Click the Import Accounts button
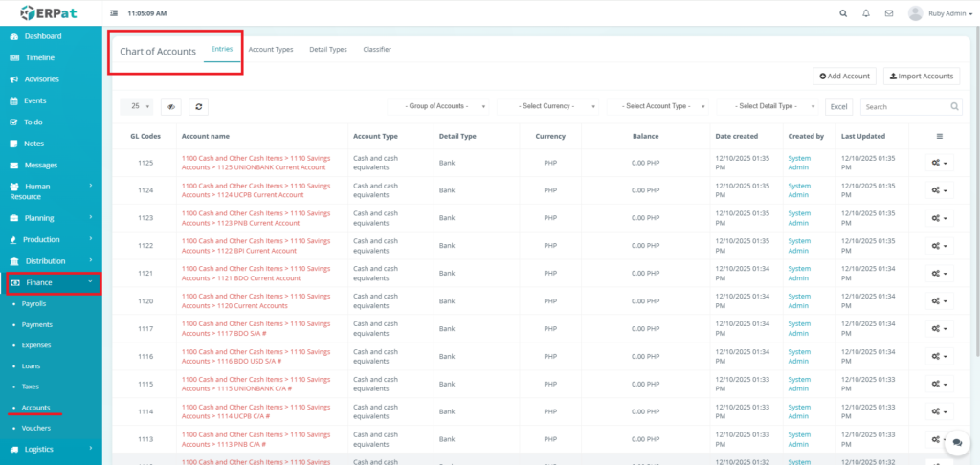The width and height of the screenshot is (980, 465). (x=921, y=76)
